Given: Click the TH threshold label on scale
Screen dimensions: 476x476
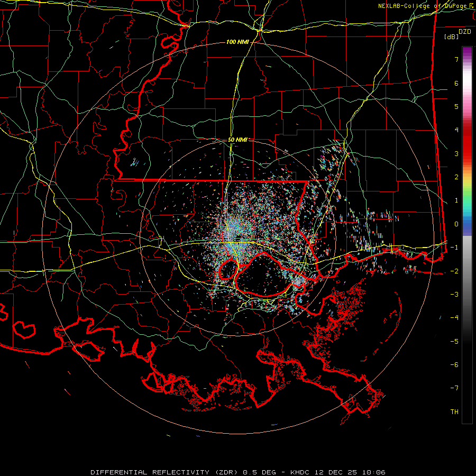Looking at the screenshot, I should [454, 412].
